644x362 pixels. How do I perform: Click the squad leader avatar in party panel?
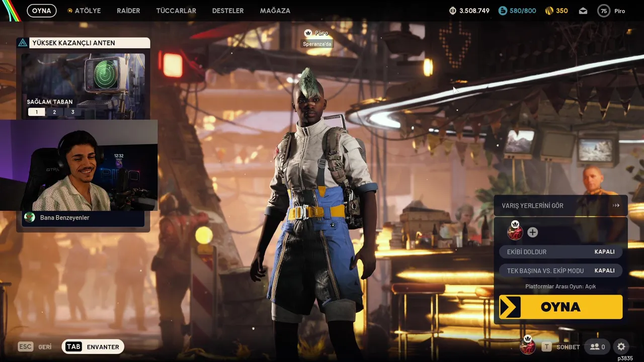click(x=515, y=232)
